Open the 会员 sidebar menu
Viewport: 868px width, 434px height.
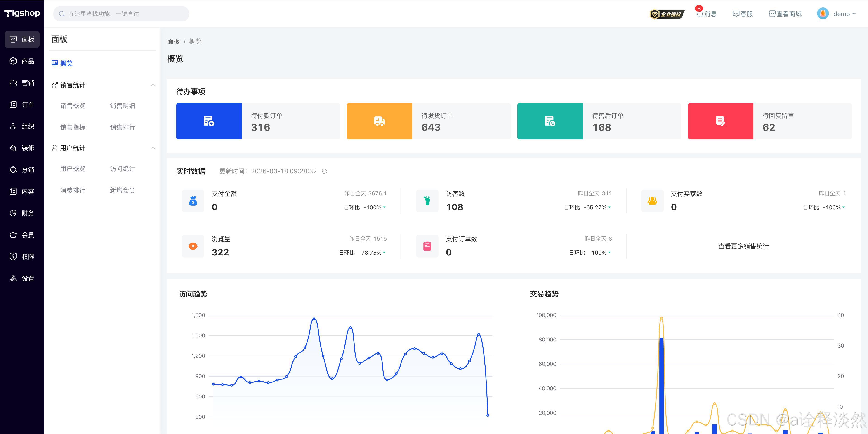click(x=22, y=235)
